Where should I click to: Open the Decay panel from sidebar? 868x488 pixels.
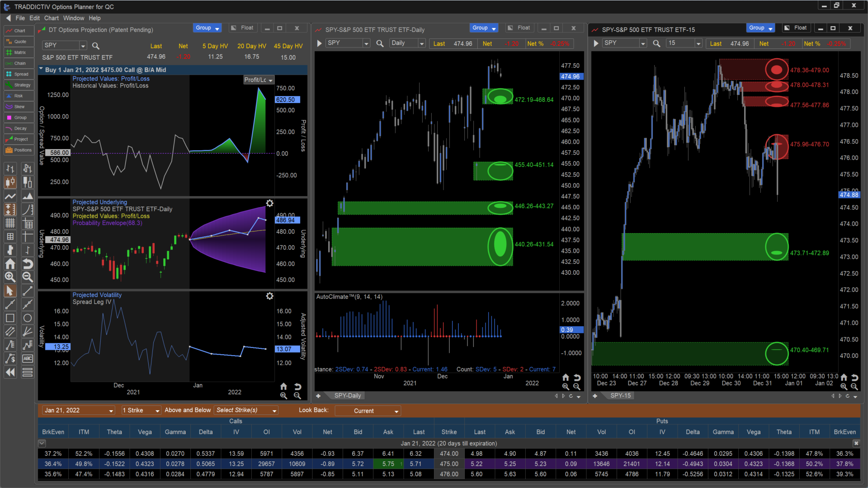click(19, 128)
